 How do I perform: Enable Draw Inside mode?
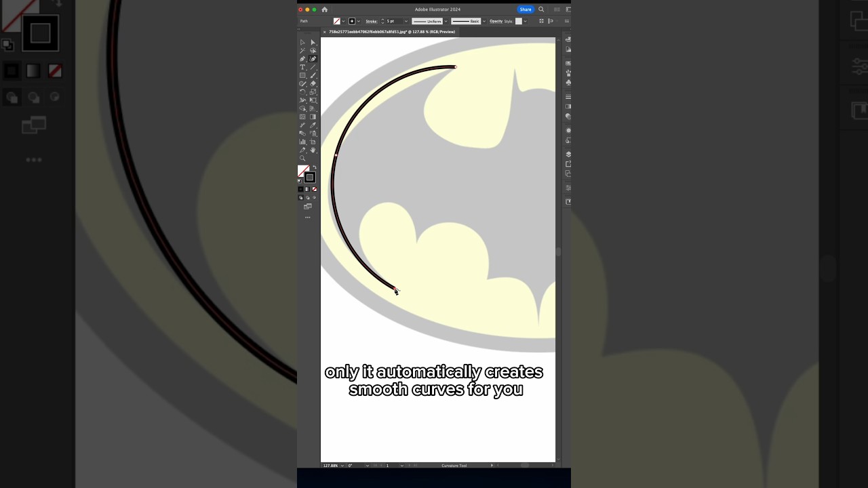(x=314, y=198)
